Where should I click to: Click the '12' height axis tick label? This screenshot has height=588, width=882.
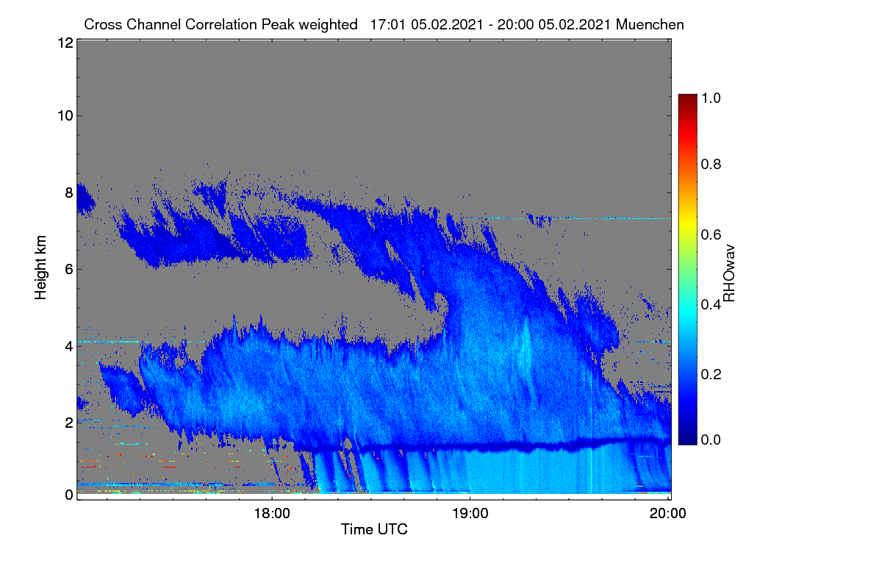pyautogui.click(x=65, y=43)
